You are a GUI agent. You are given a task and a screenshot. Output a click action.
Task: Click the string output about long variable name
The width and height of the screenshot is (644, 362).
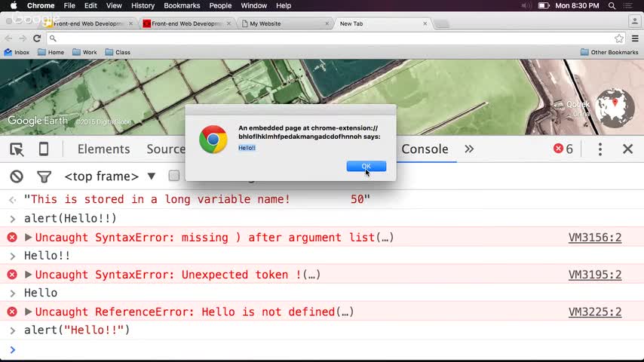click(x=197, y=199)
